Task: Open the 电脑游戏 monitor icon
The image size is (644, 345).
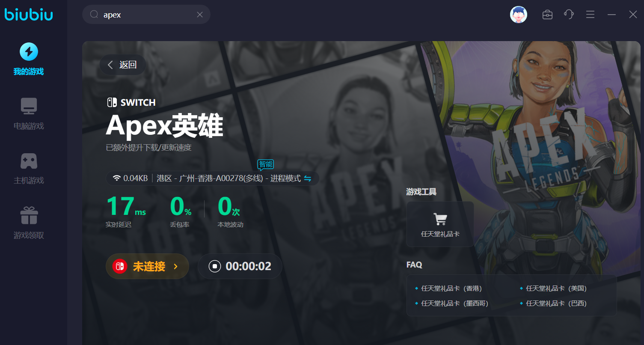Action: click(x=29, y=106)
